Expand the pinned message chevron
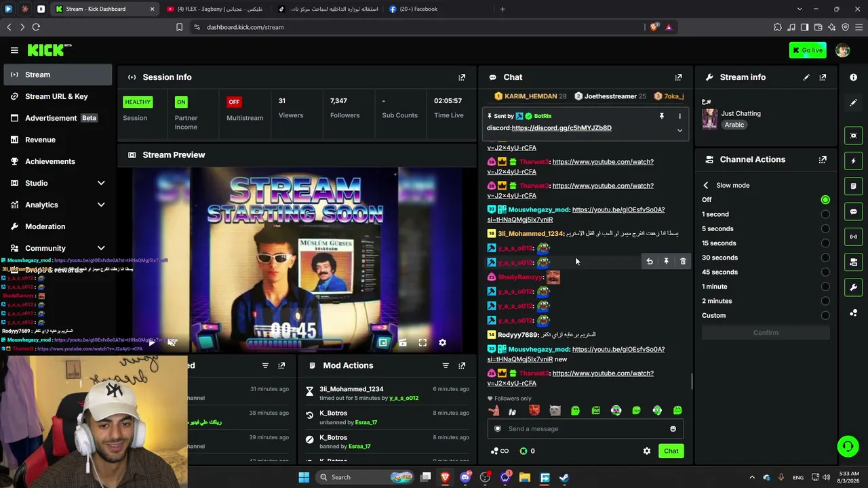This screenshot has width=868, height=488. (x=679, y=131)
